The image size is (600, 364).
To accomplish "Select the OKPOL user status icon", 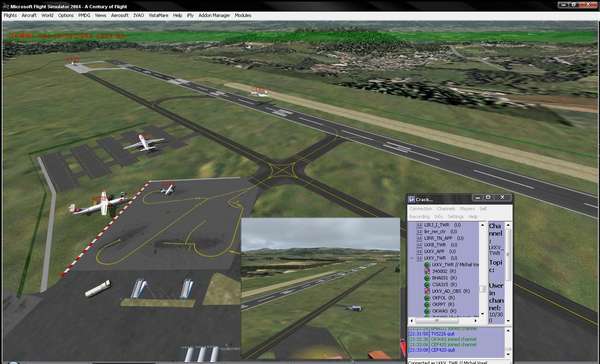I will (427, 298).
